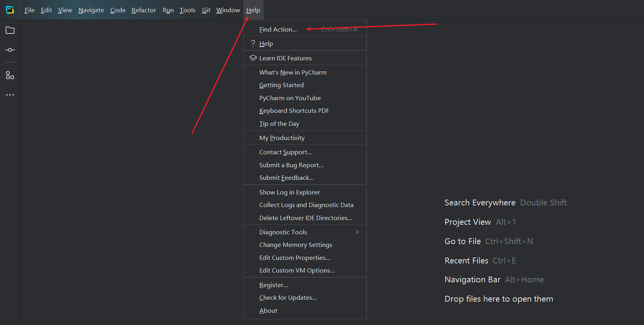Open the File menu

pyautogui.click(x=30, y=10)
